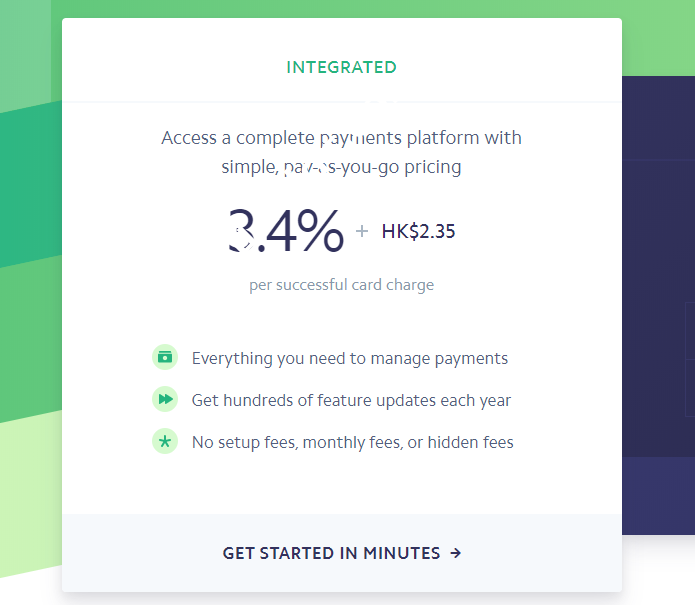Image resolution: width=695 pixels, height=605 pixels.
Task: Click the arrow after Get Started in Minutes
Action: (x=456, y=552)
